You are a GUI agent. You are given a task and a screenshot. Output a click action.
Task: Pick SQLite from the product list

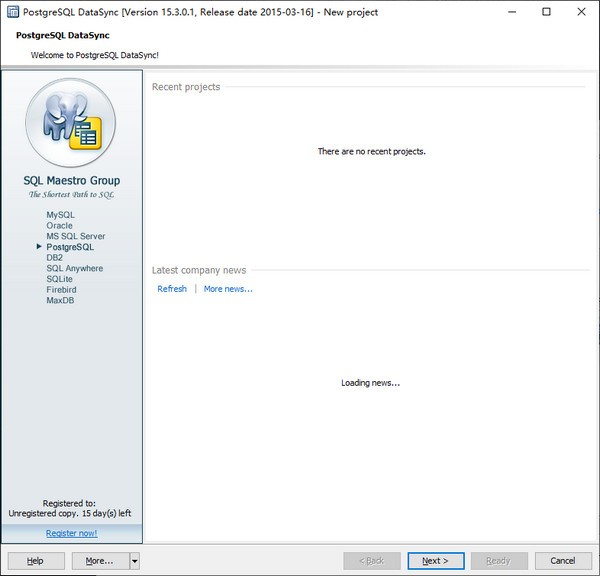(59, 279)
